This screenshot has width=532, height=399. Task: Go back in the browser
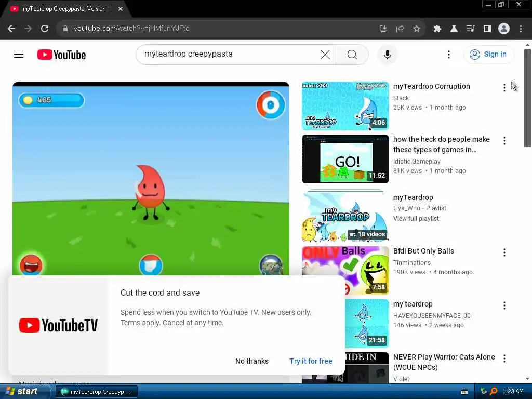11,29
